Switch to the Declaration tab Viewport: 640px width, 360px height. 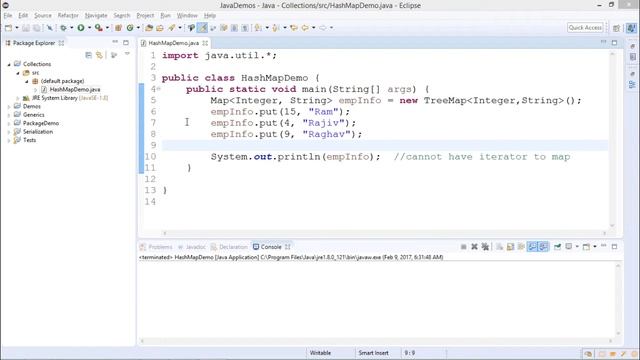[x=229, y=247]
